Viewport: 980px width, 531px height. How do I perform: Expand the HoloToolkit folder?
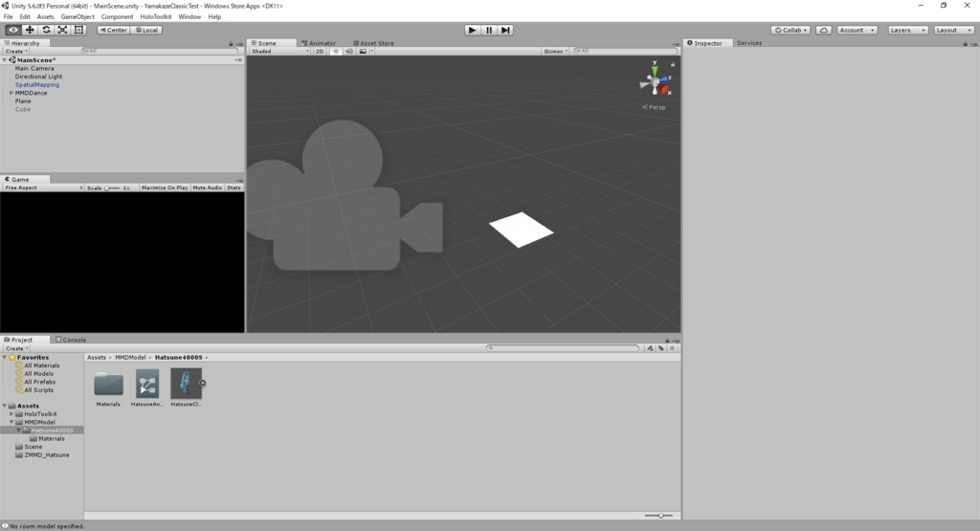point(11,414)
